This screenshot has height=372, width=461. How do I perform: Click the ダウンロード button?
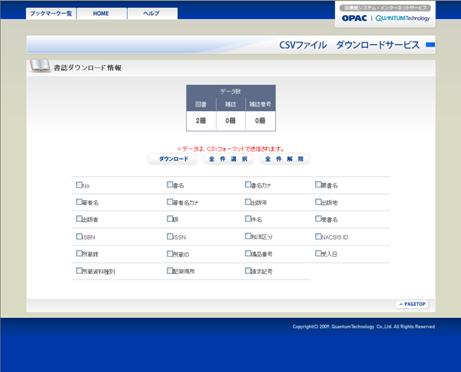pos(174,159)
